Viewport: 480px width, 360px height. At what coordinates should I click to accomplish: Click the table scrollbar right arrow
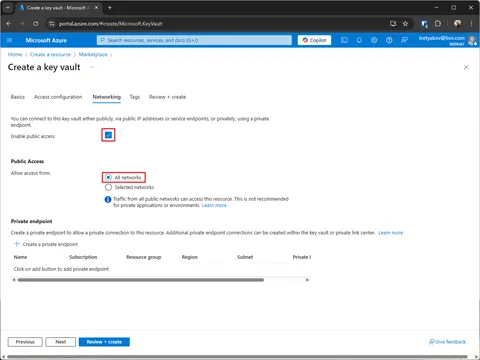307,280
